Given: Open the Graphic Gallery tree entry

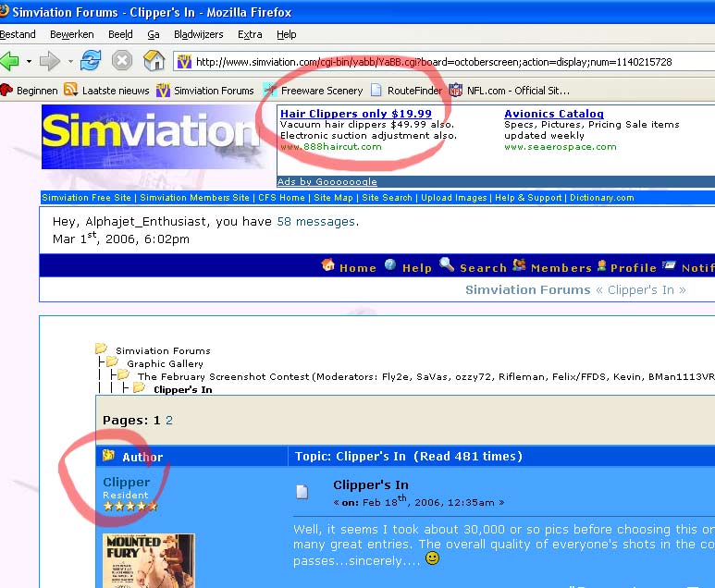Looking at the screenshot, I should (164, 363).
